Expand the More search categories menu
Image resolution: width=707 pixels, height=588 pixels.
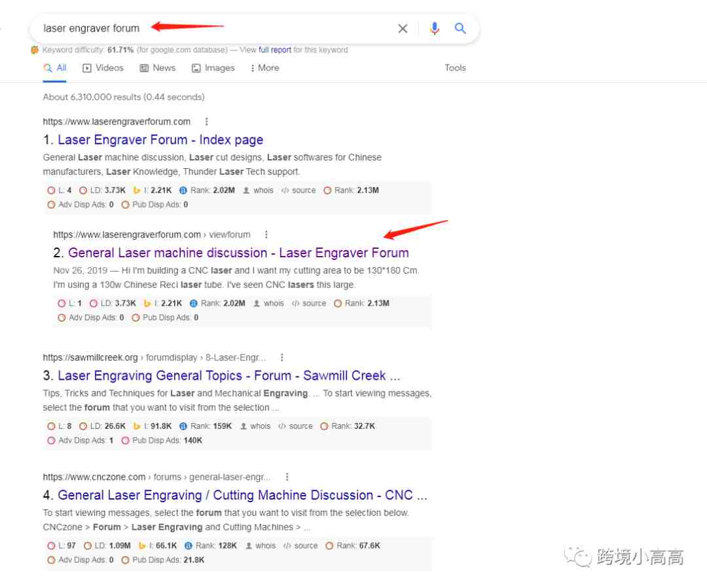point(265,68)
